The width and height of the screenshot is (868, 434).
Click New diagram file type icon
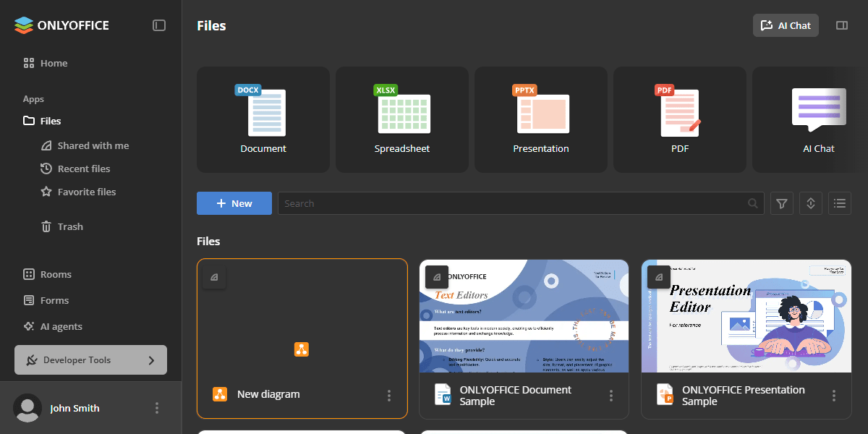(x=220, y=394)
